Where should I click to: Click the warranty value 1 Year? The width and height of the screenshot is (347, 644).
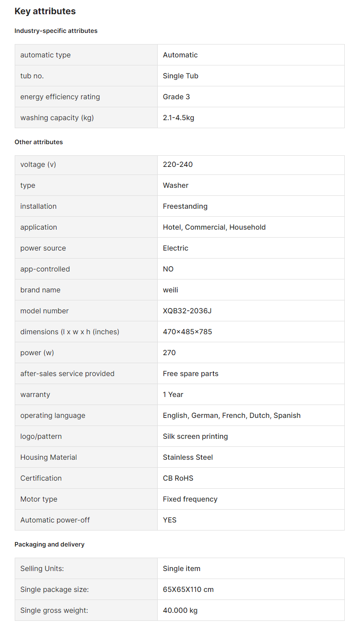(x=173, y=394)
